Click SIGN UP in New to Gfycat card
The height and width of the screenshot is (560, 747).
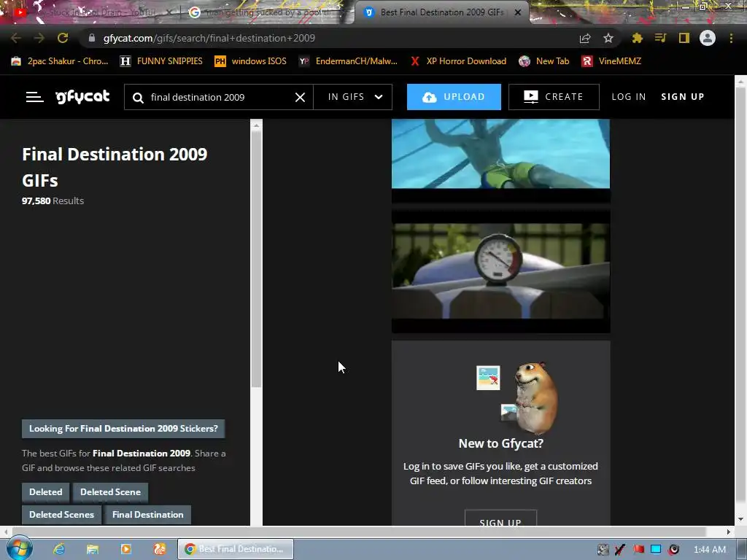[x=500, y=520]
